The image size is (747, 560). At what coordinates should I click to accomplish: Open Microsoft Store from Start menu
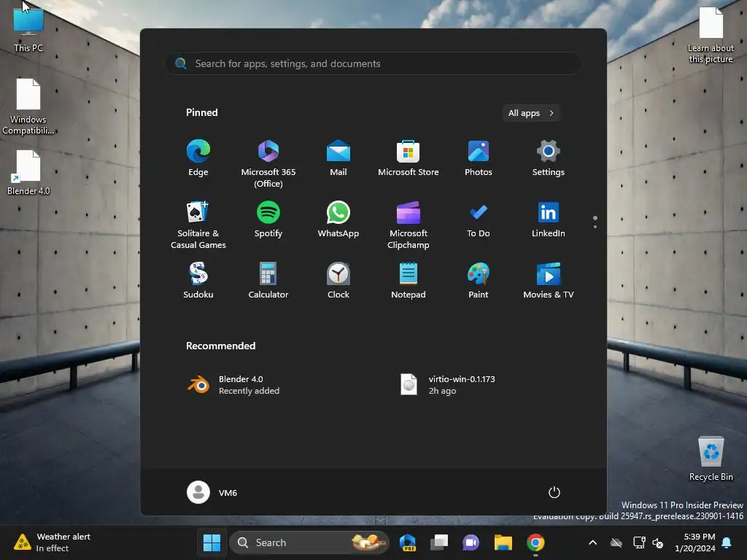point(409,158)
